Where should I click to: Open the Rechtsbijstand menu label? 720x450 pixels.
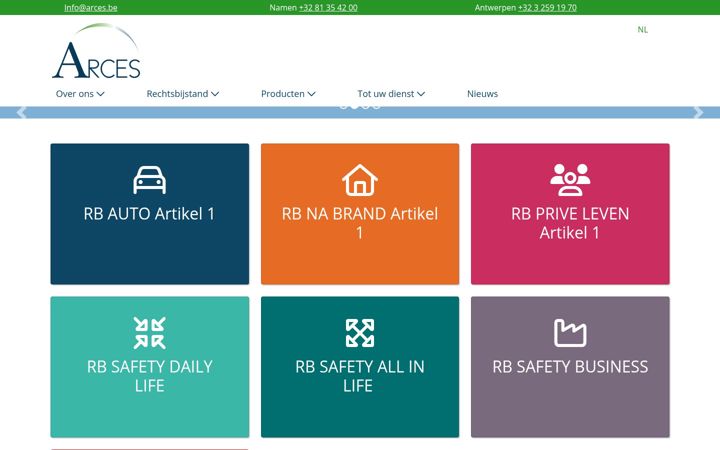tap(177, 94)
